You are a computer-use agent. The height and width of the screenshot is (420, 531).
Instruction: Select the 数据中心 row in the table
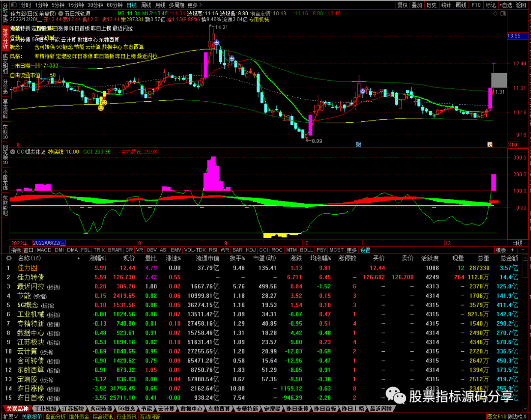click(x=266, y=333)
